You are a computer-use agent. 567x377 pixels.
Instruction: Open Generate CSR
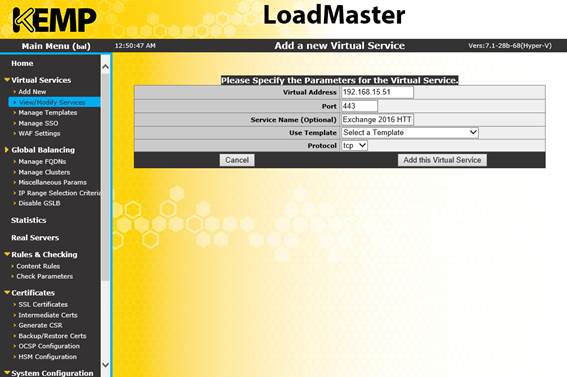point(40,325)
